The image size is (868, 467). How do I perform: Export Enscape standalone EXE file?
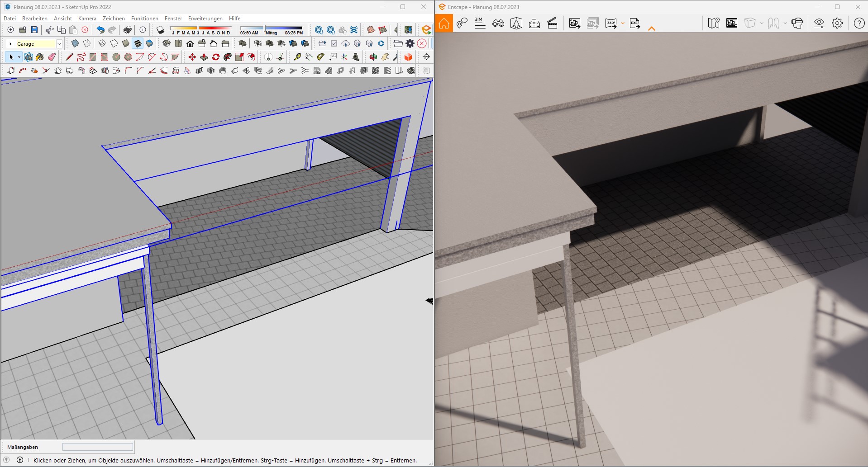pos(634,23)
